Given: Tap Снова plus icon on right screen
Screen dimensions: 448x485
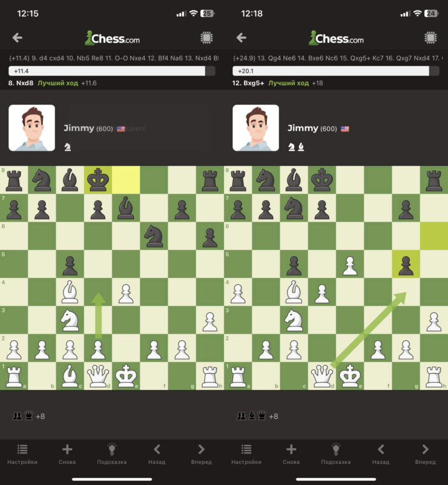Looking at the screenshot, I should click(291, 449).
